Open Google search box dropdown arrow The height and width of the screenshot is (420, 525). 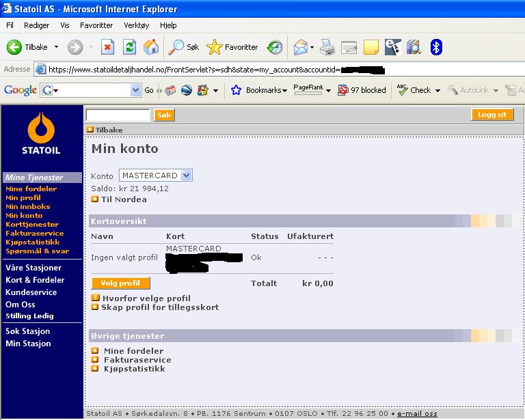135,90
